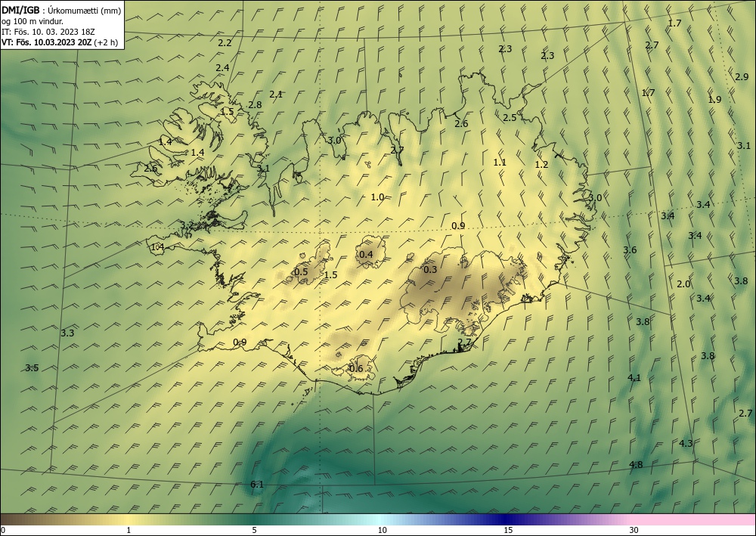
Task: Click the 0.6 value on Mýrdalsjökull glacier
Action: (356, 369)
